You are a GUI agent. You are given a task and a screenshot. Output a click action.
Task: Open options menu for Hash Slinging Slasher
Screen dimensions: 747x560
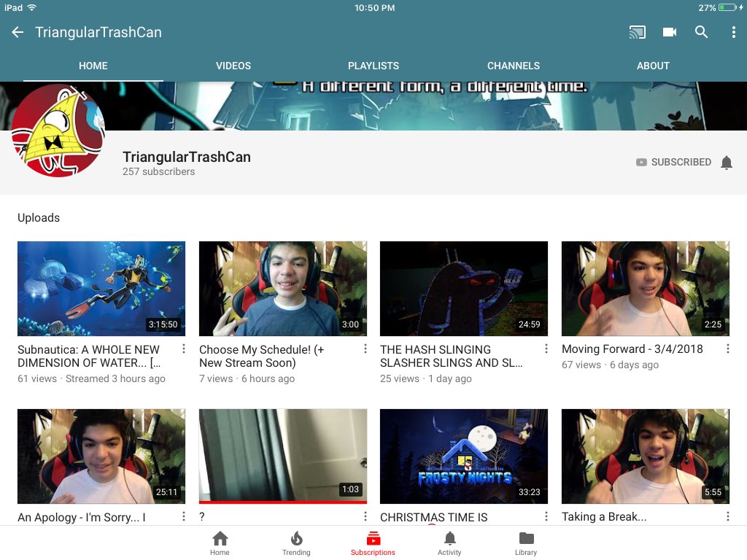[x=546, y=349]
